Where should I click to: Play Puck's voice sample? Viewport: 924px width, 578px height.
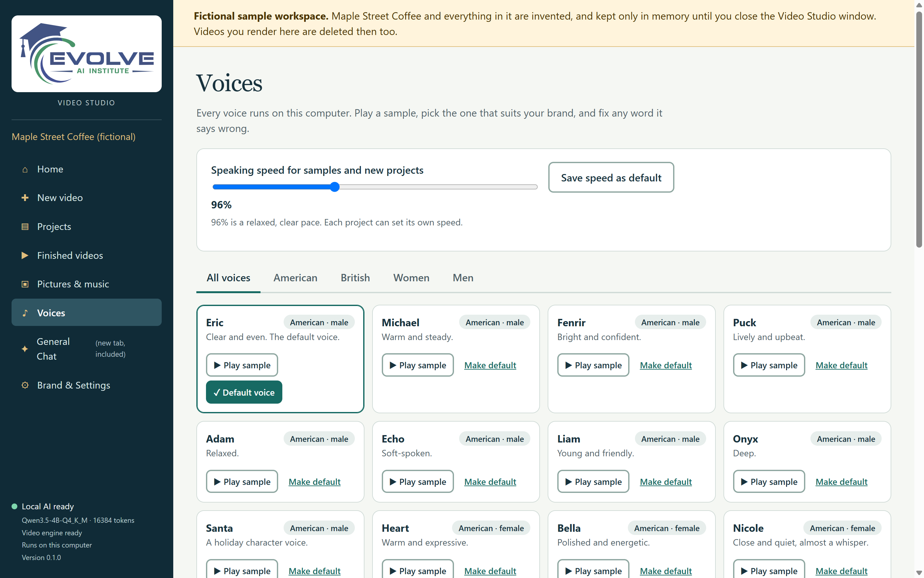(769, 365)
